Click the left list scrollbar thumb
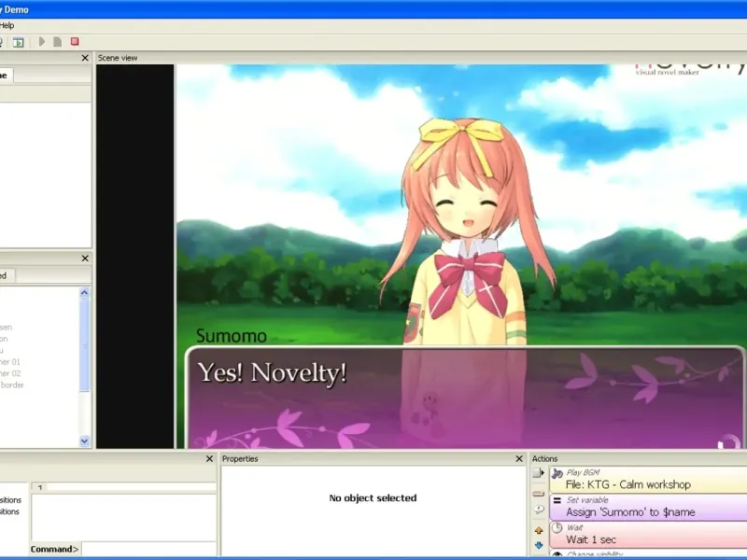The image size is (747, 560). coord(84,345)
